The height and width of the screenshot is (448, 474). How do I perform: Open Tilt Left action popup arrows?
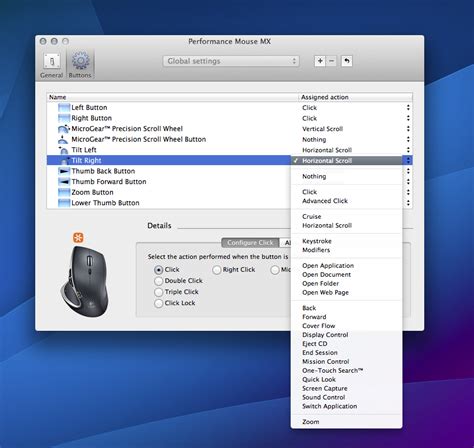click(408, 150)
